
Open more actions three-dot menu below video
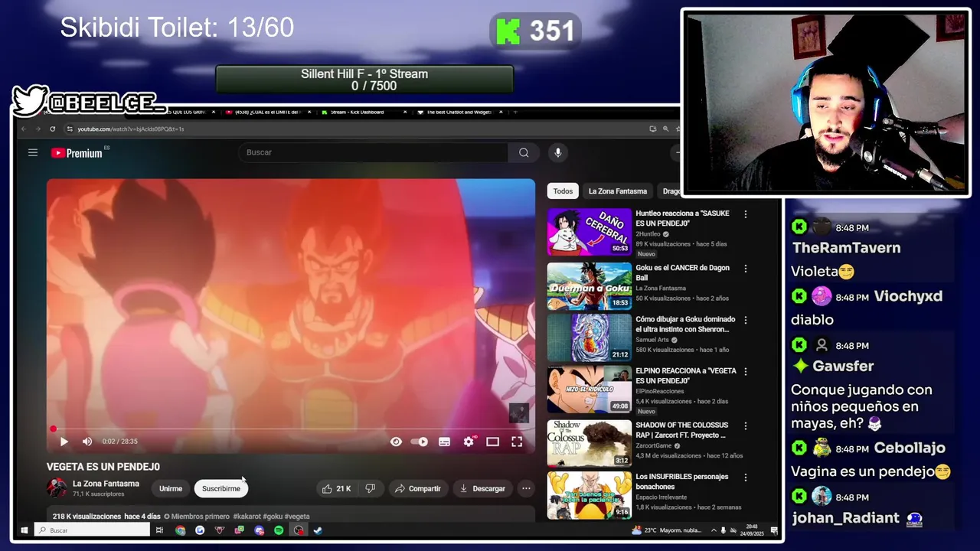(x=526, y=488)
